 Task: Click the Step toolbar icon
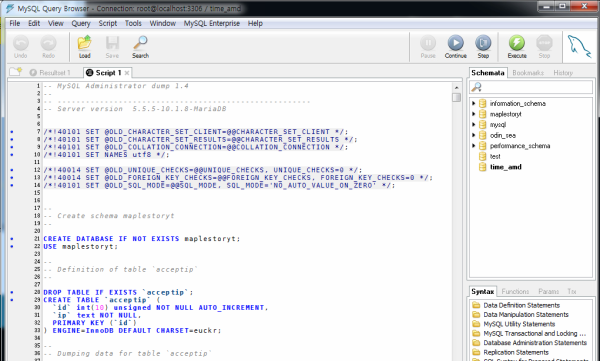pyautogui.click(x=483, y=43)
